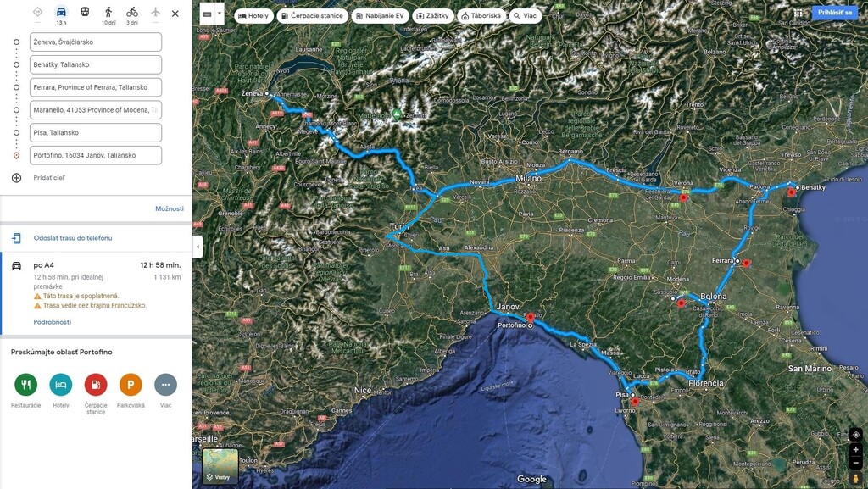Select cycling travel mode icon

point(131,12)
